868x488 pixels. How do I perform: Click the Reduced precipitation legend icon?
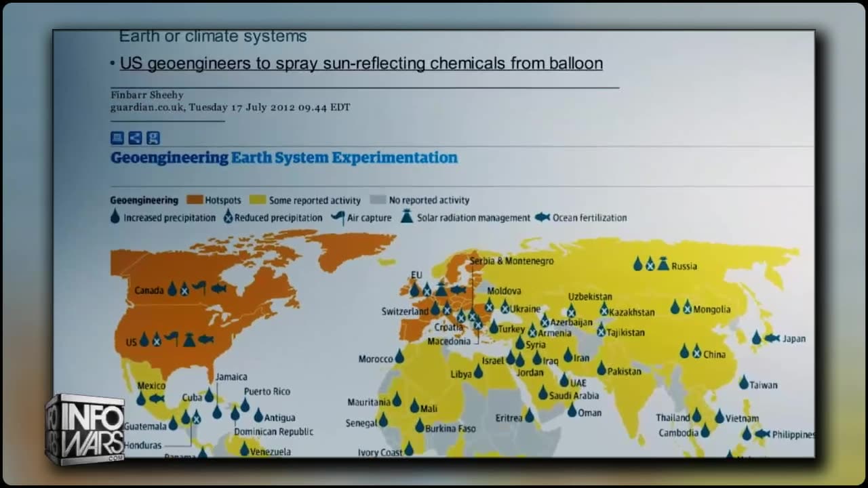229,218
